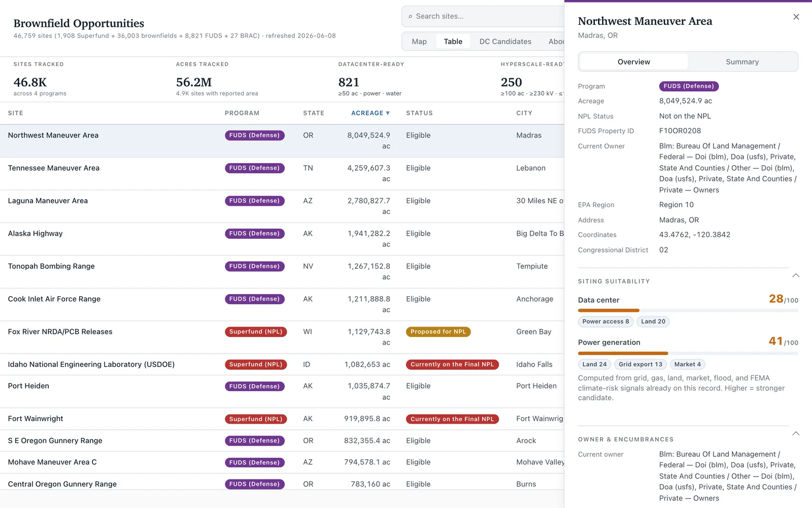Screen dimensions: 812x508
Task: Click the Grid export 13 chip
Action: coord(640,364)
